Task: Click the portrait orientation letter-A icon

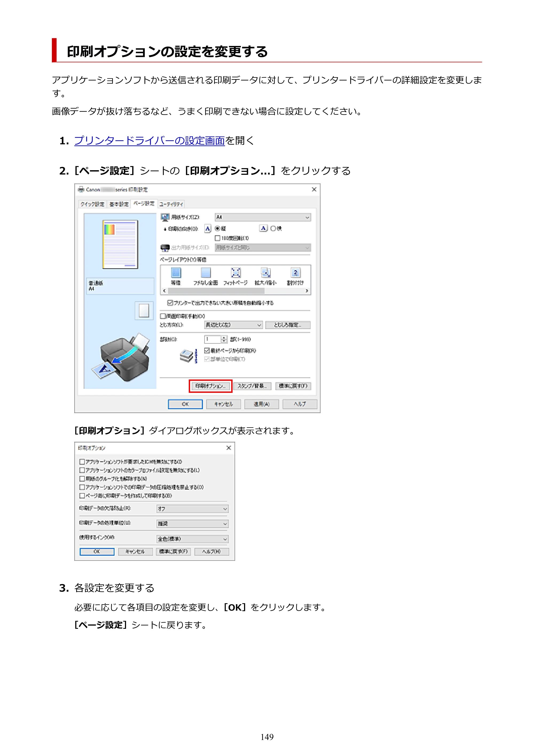Action: pyautogui.click(x=208, y=228)
